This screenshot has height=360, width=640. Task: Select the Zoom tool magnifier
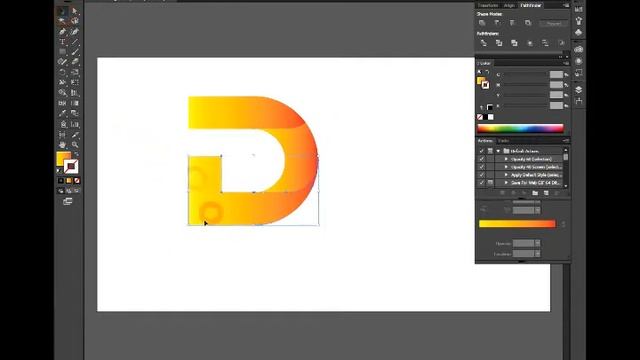pos(75,145)
